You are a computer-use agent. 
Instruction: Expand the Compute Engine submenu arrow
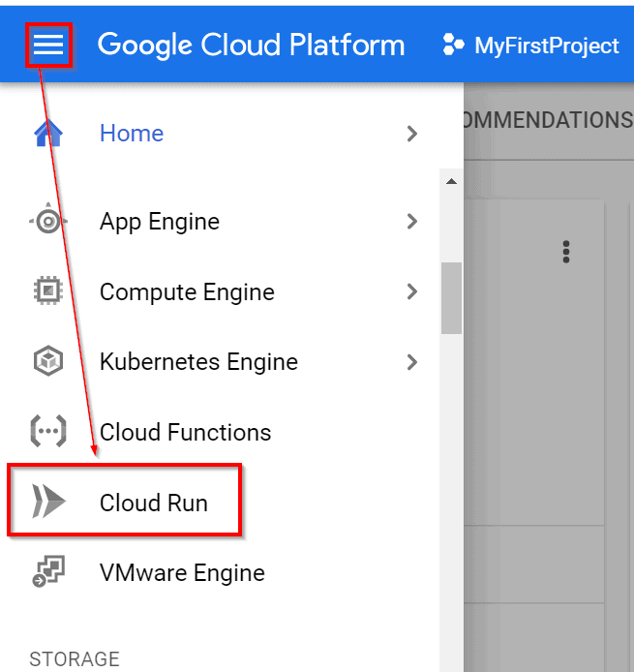412,291
